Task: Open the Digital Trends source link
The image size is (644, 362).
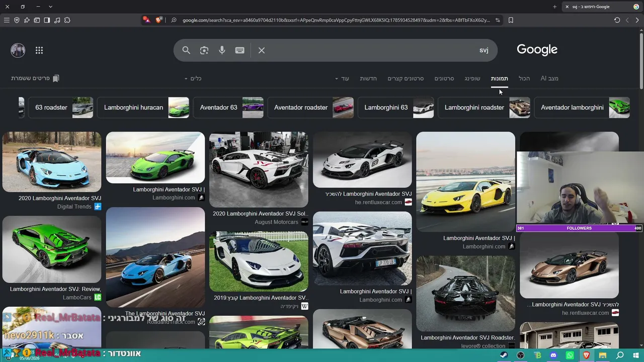Action: coord(79,207)
